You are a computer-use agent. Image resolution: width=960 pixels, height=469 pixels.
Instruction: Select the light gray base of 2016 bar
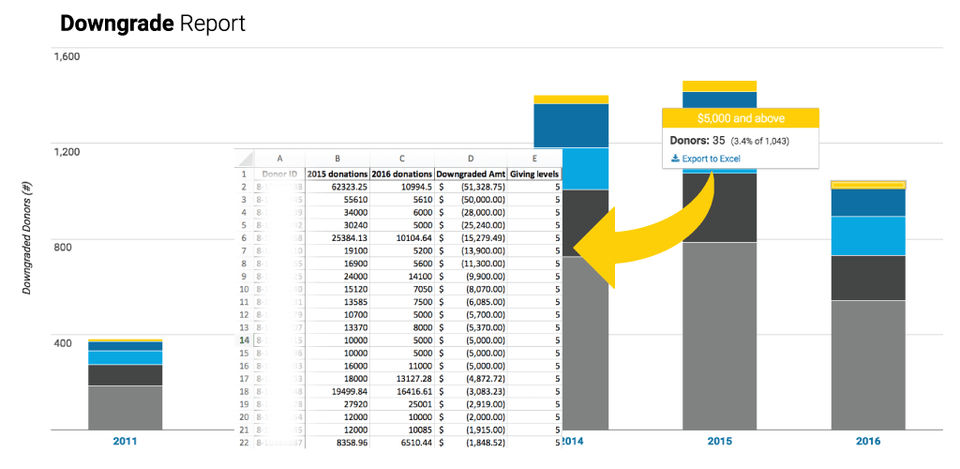coord(868,365)
